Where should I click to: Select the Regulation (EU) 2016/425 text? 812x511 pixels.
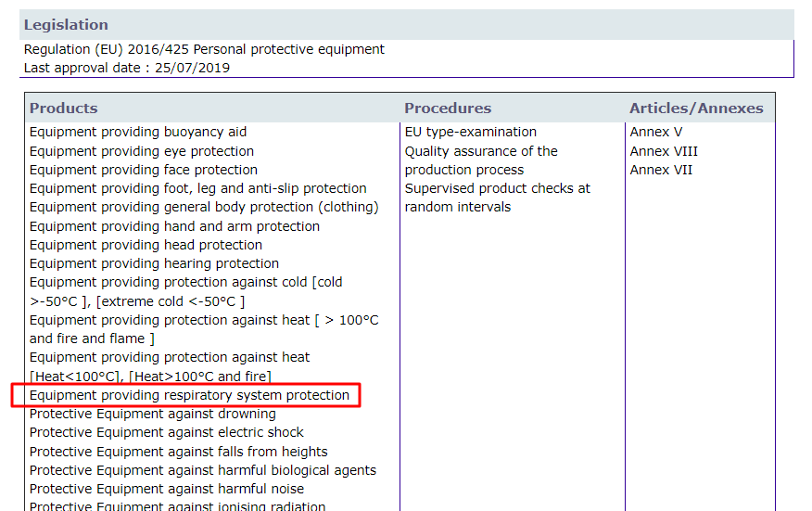204,49
